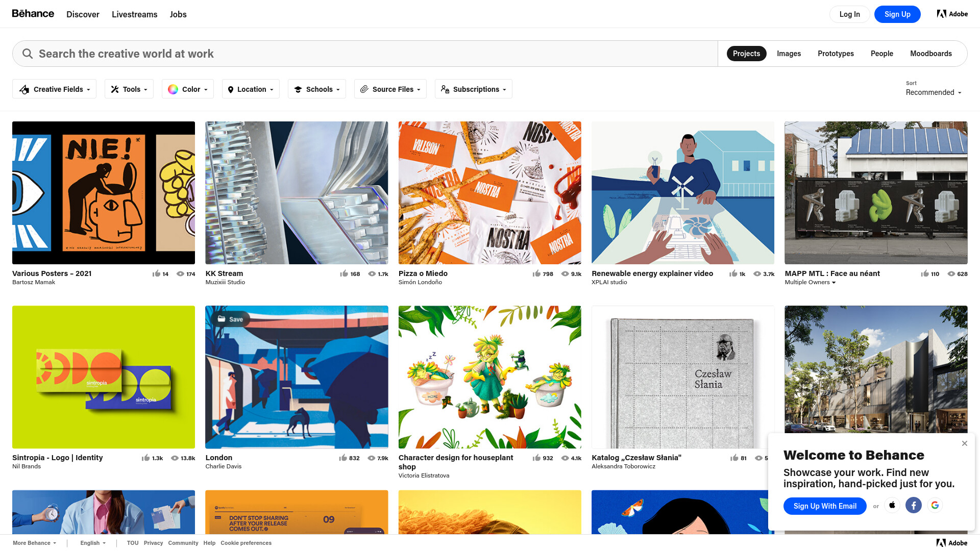This screenshot has height=551, width=980.
Task: Open the Livestreams menu item
Action: (135, 14)
